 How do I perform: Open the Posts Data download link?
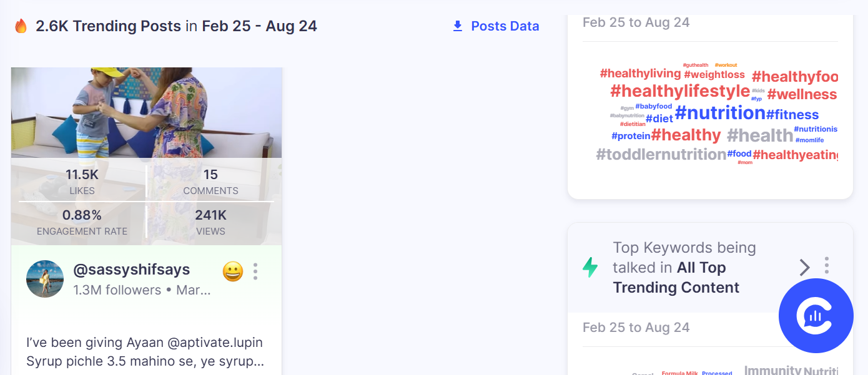point(505,26)
